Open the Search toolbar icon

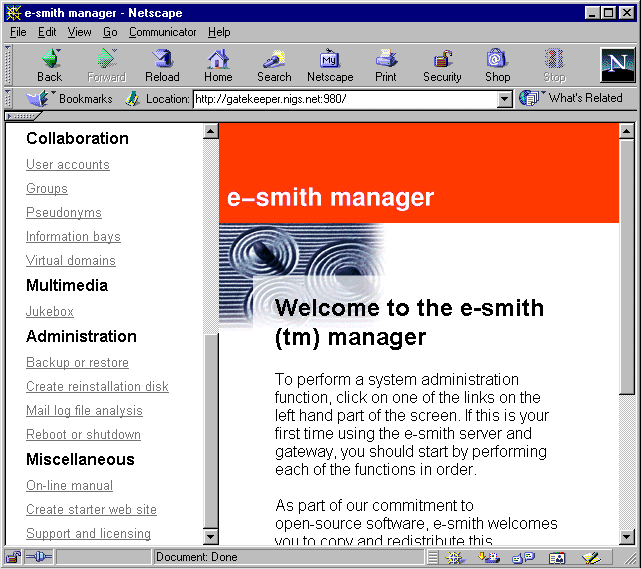tap(274, 58)
